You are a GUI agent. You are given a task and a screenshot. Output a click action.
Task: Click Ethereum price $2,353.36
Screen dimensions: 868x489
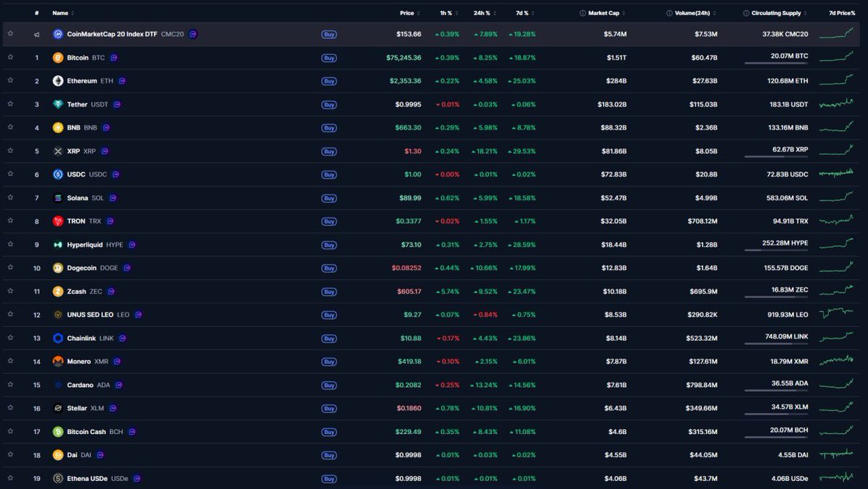(405, 81)
